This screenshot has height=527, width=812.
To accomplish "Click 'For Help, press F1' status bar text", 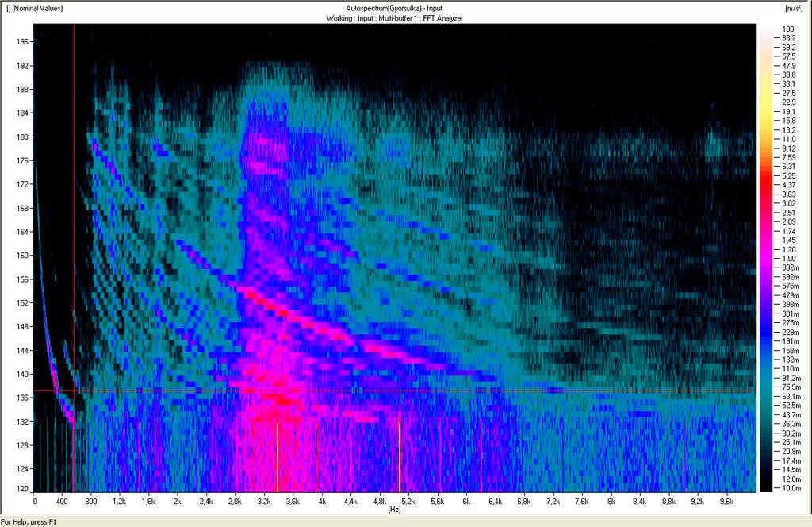I will pyautogui.click(x=29, y=521).
